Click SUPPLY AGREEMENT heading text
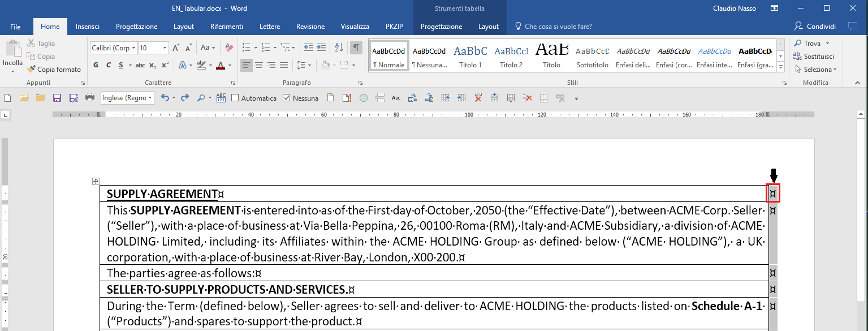Image resolution: width=868 pixels, height=331 pixels. (162, 194)
